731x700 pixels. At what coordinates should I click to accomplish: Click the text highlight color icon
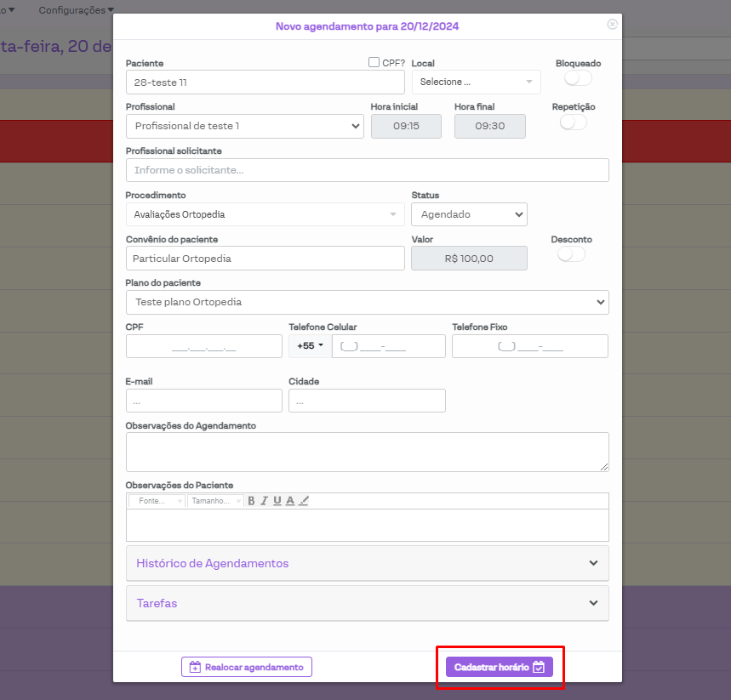(304, 501)
